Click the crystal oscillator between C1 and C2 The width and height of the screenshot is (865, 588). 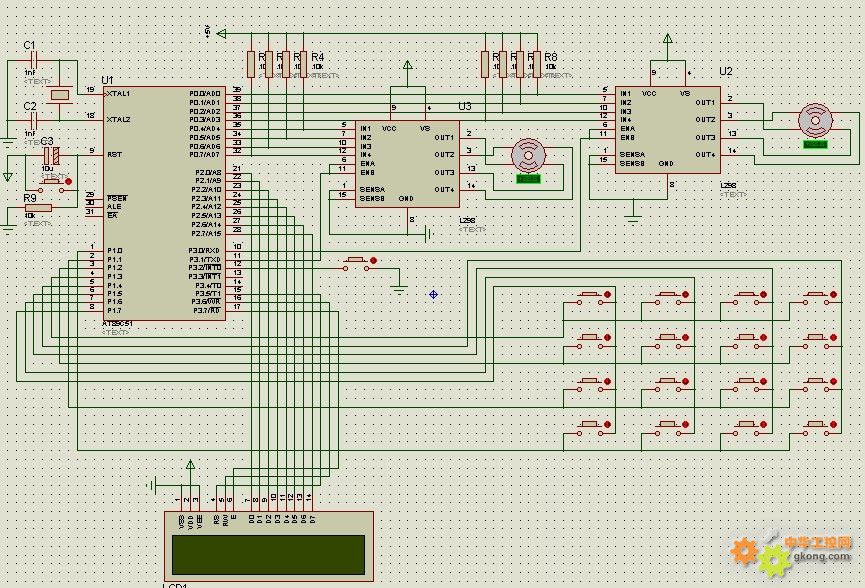tap(60, 95)
